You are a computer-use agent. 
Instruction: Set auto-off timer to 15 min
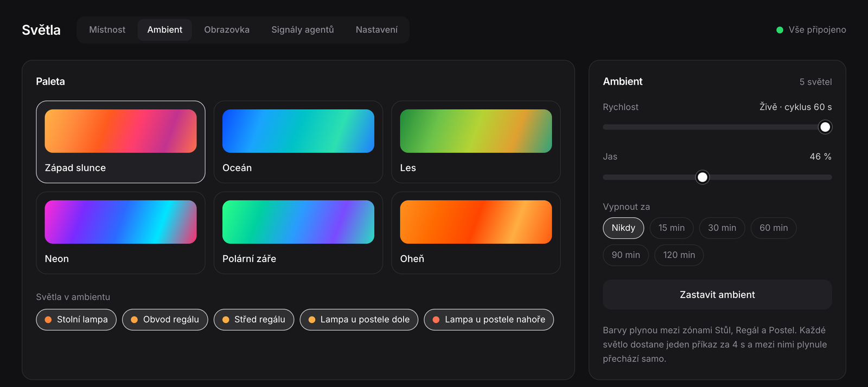click(x=672, y=228)
